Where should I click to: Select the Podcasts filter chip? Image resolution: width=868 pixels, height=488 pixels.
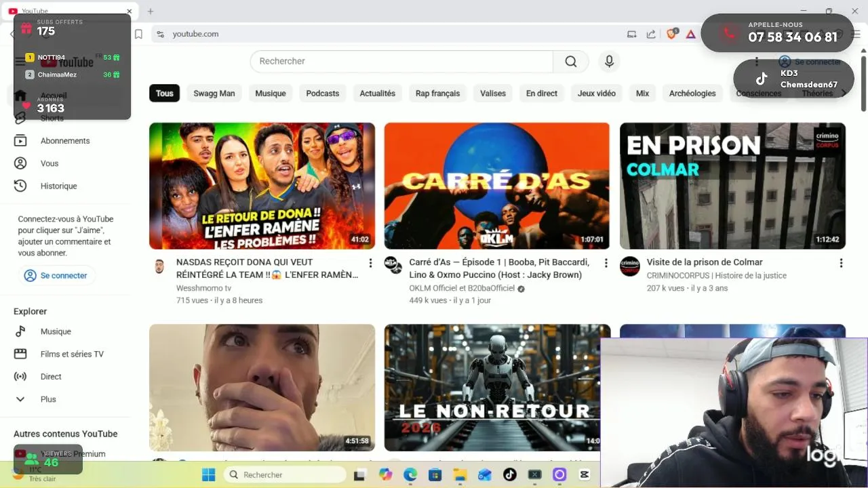(322, 94)
